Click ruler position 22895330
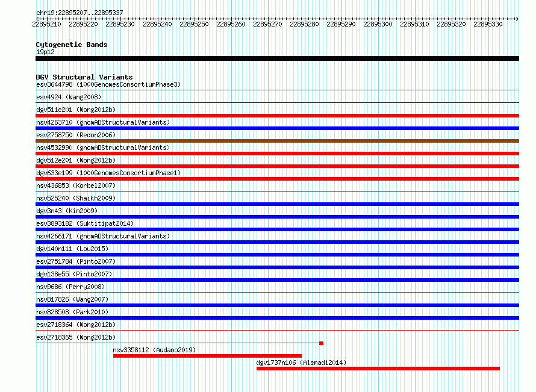Screen dimensions: 536x392 (x=488, y=24)
